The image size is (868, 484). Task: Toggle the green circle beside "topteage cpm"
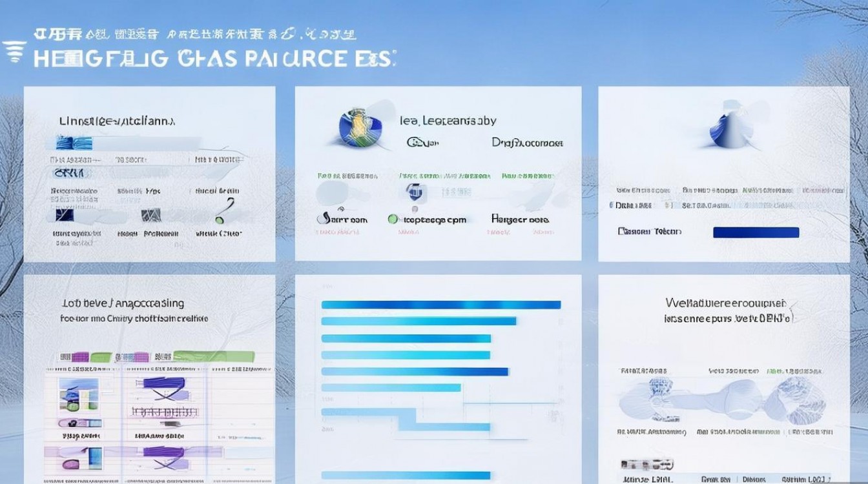tap(393, 219)
